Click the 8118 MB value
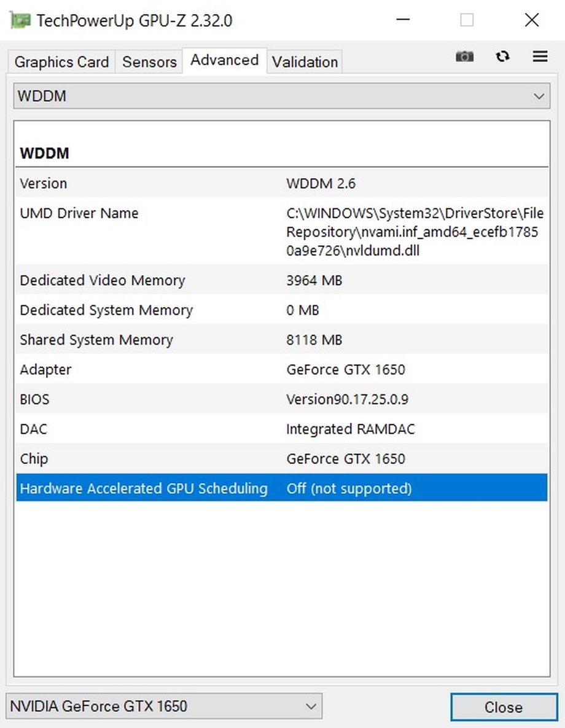Viewport: 565px width, 728px height. 314,340
